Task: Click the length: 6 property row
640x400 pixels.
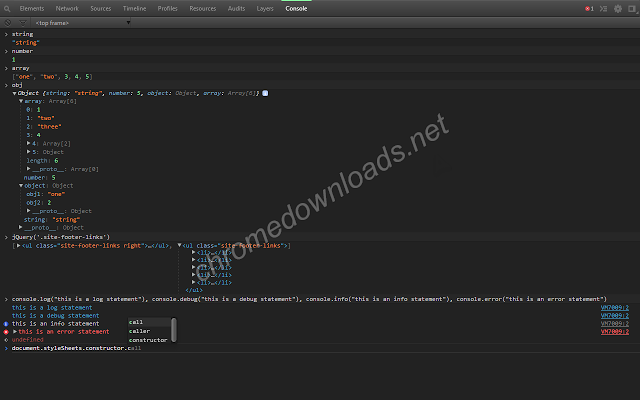Action: click(42, 160)
